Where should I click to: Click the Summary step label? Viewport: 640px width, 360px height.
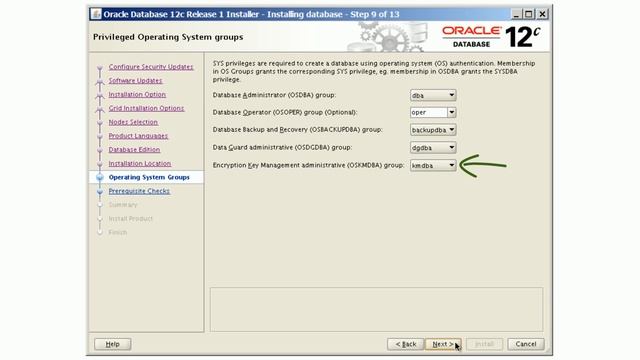[123, 205]
